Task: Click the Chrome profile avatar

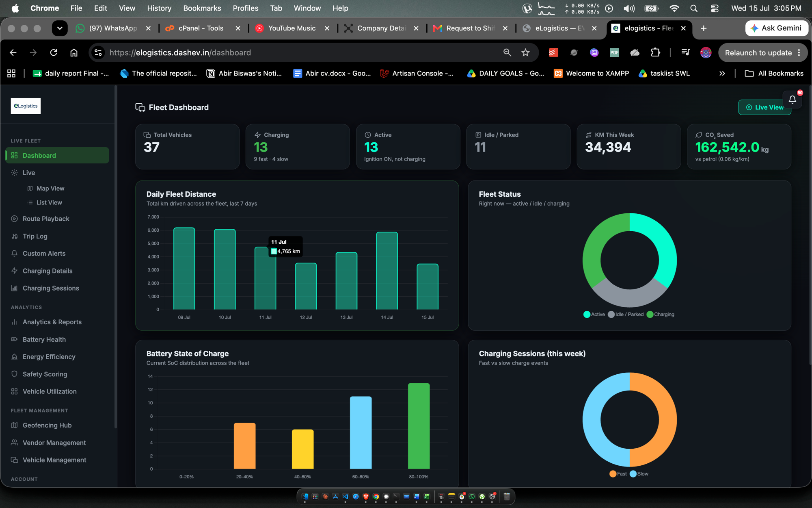Action: 706,52
